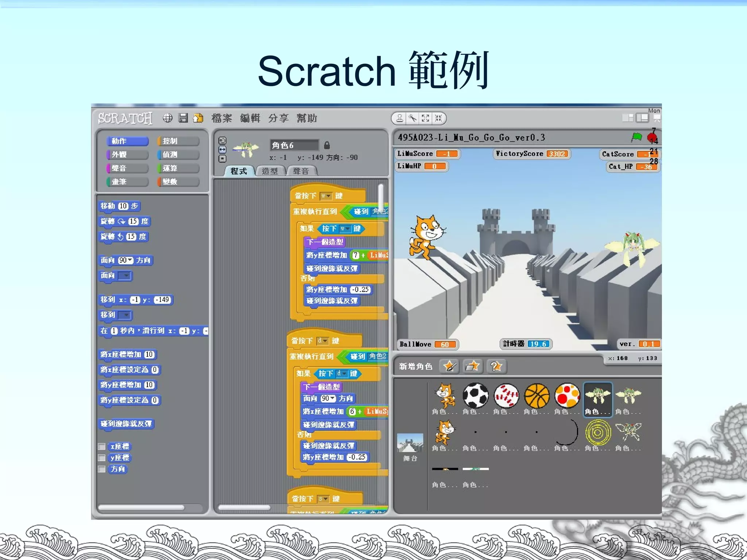Set rotation style to can rotate

click(x=222, y=141)
